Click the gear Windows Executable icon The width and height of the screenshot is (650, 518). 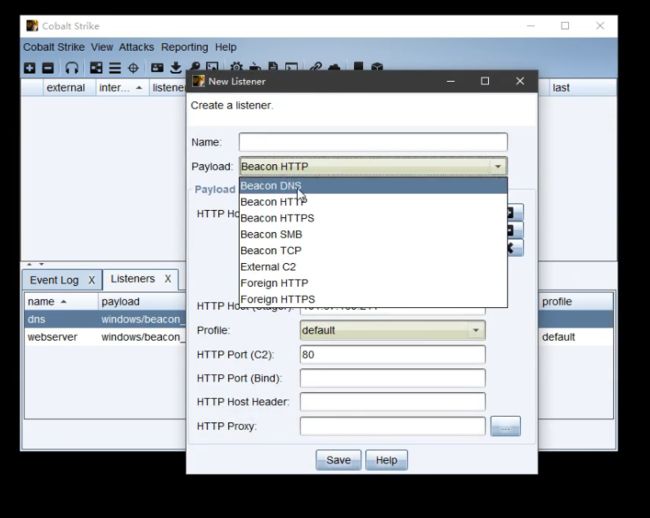[x=236, y=66]
